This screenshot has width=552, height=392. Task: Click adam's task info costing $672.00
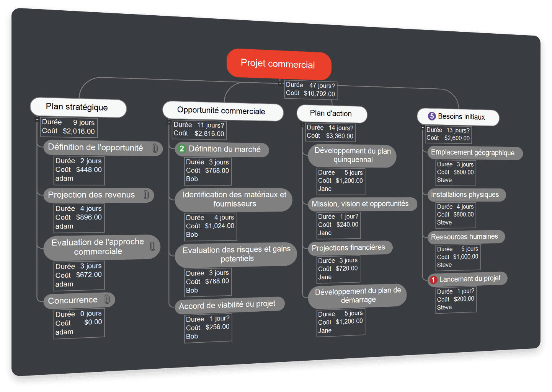(79, 276)
